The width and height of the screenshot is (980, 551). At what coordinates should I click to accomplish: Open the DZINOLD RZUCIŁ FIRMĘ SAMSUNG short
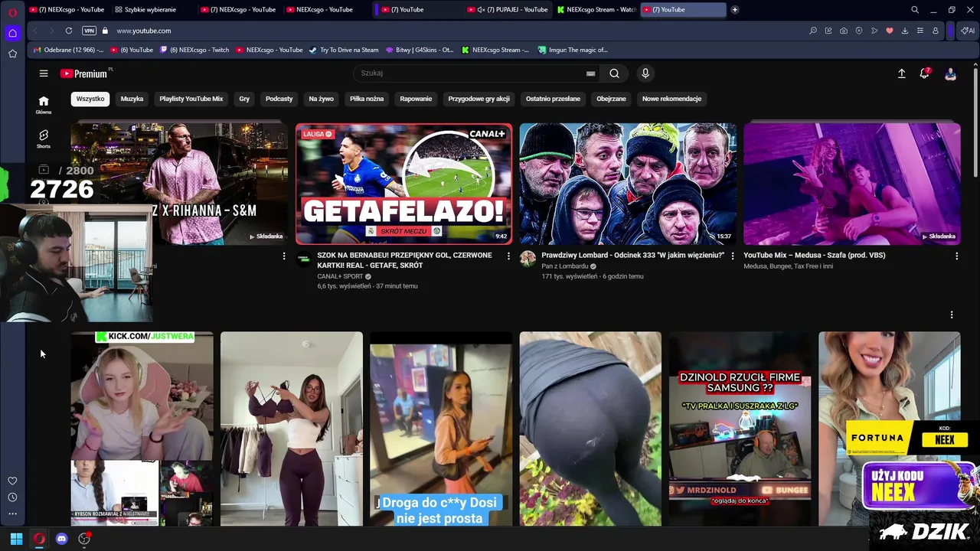coord(740,429)
